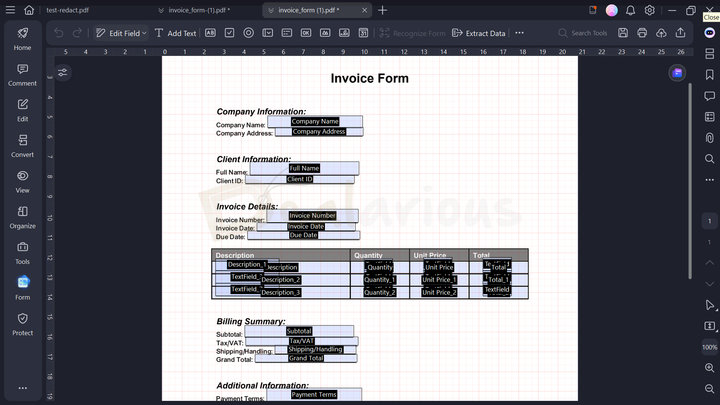Open the Edit Field dropdown

[121, 33]
